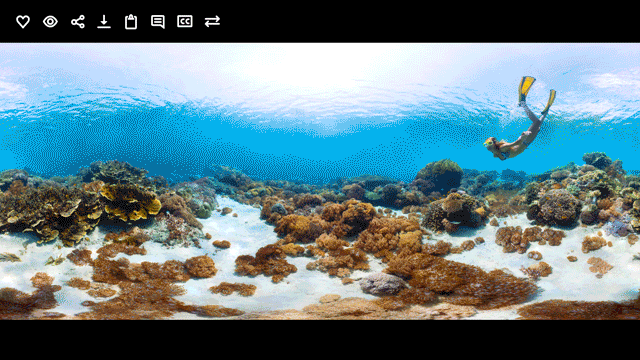The width and height of the screenshot is (640, 360).
Task: Download the image with the download icon
Action: coord(104,22)
